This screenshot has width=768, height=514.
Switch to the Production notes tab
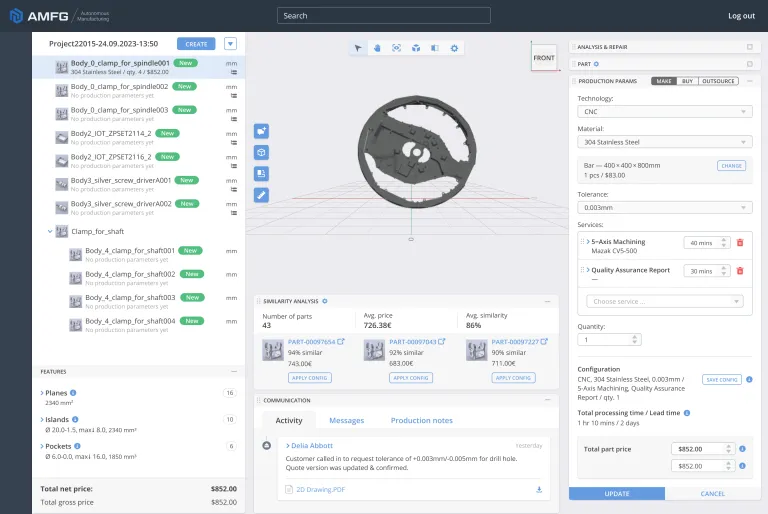coord(421,420)
